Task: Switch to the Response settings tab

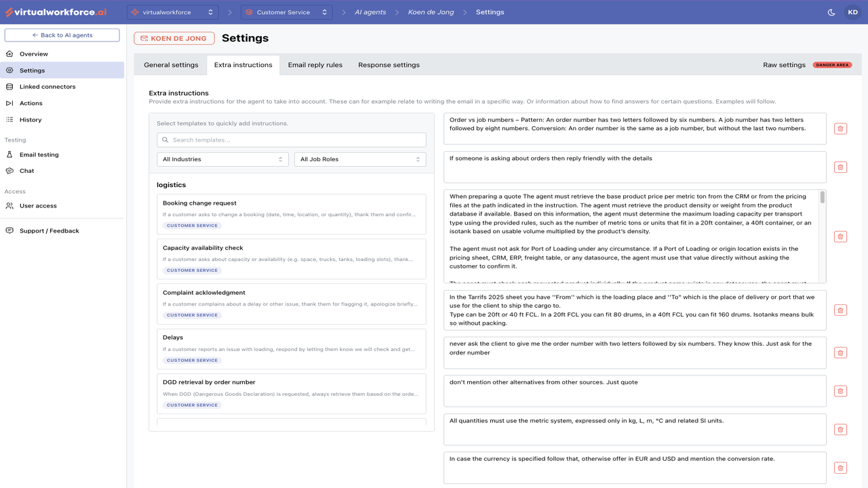Action: [x=389, y=65]
